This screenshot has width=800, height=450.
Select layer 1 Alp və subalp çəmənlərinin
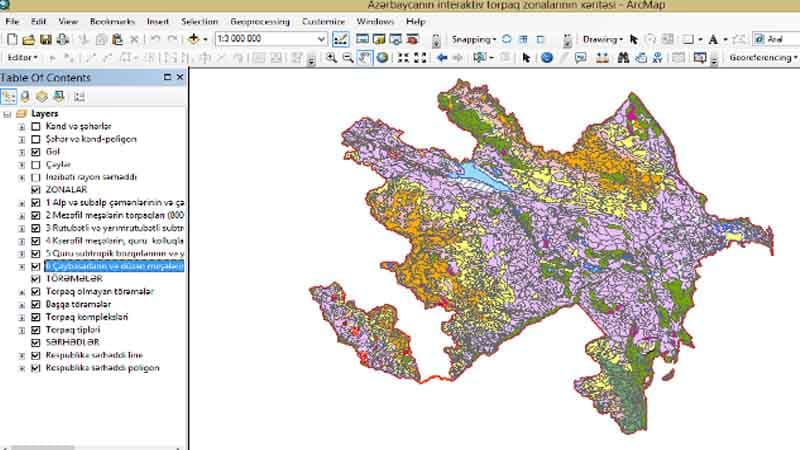pos(115,203)
